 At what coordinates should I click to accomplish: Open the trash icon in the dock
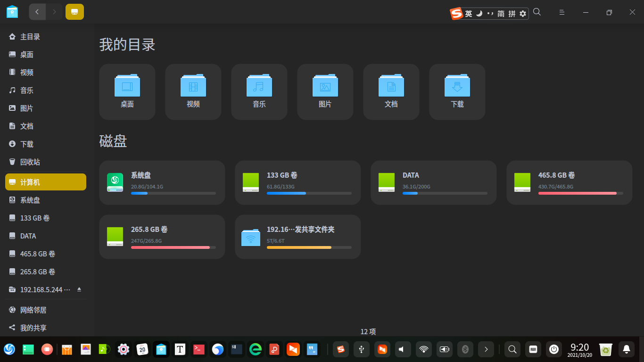pos(605,349)
